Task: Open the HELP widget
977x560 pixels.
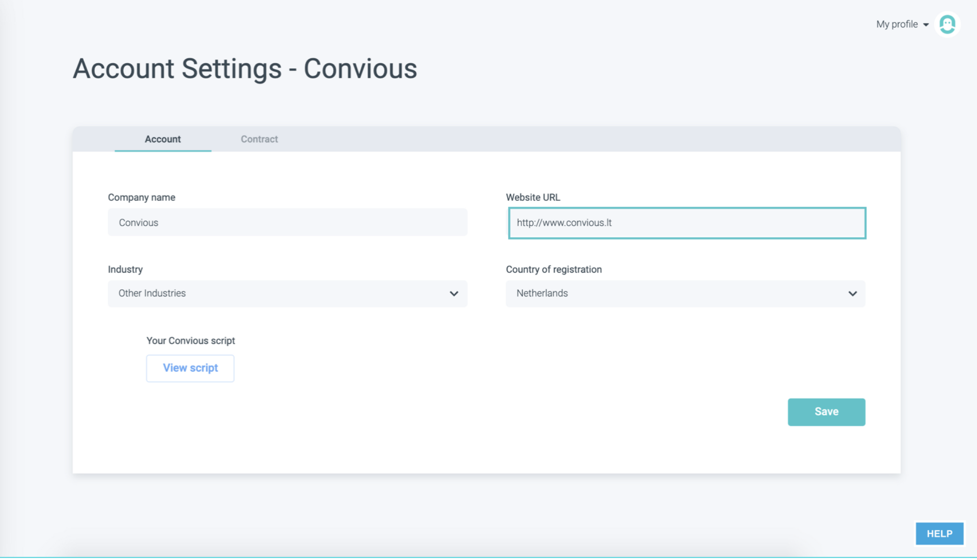Action: 939,534
